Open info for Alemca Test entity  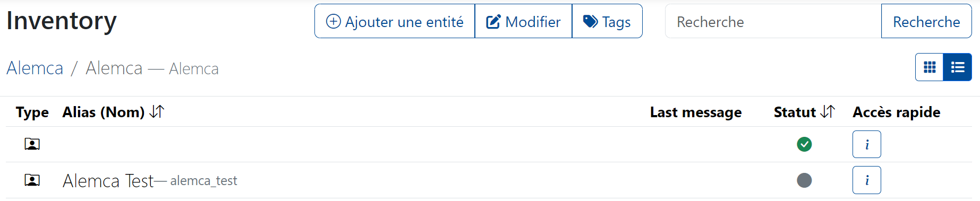tap(867, 180)
